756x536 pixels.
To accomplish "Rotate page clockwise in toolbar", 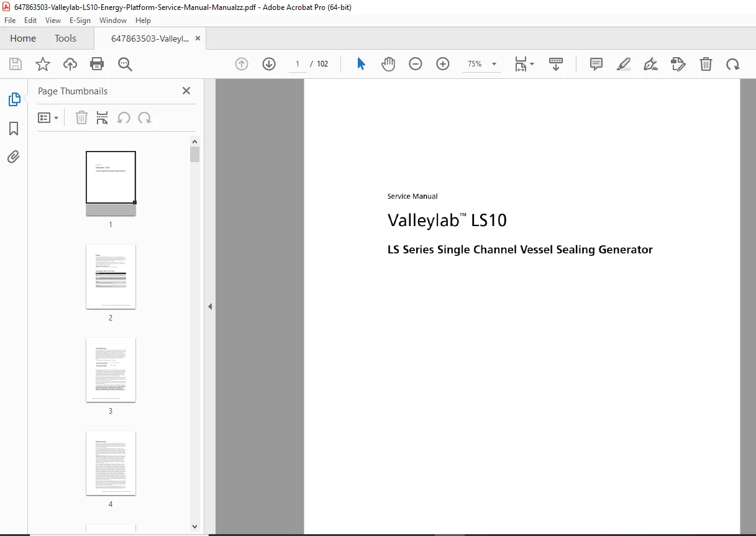I will [x=733, y=64].
